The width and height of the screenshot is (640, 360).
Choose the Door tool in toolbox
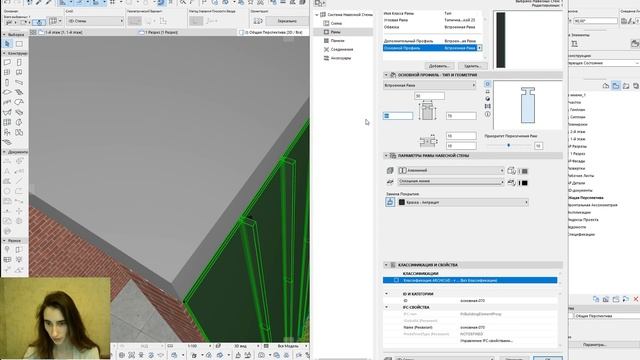[19, 62]
